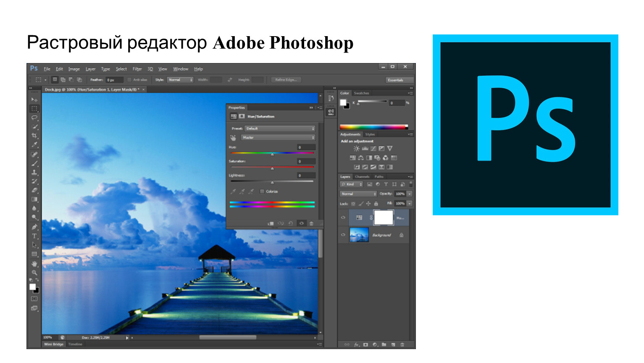The height and width of the screenshot is (363, 644).
Task: Open the layer style fx menu
Action: 356,345
